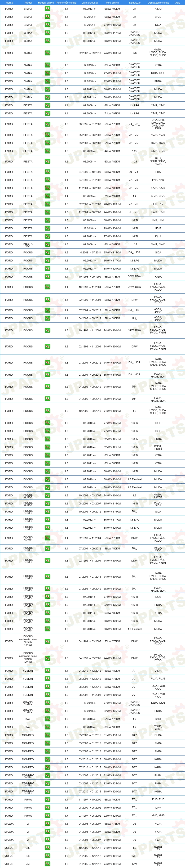185x868 pixels.
Task: Click fuel icon in FIESTA IQJA row
Action: coord(47,237)
